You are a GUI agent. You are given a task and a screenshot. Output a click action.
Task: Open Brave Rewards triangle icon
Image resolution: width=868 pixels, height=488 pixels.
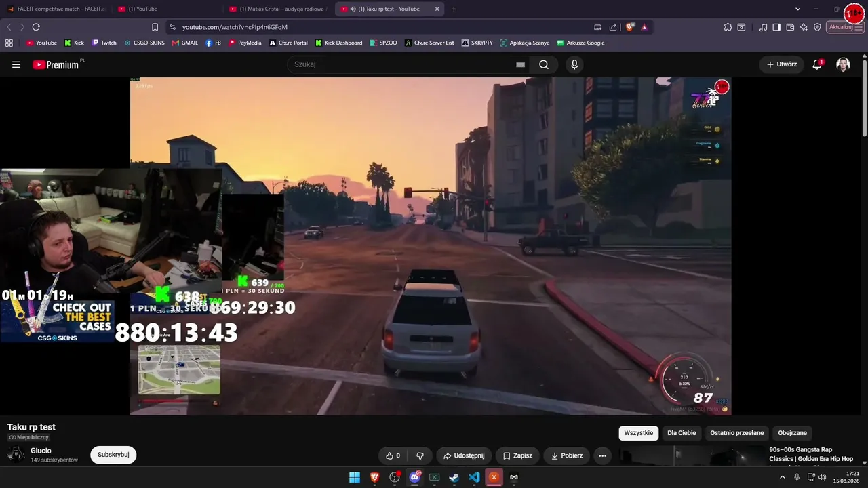click(644, 27)
